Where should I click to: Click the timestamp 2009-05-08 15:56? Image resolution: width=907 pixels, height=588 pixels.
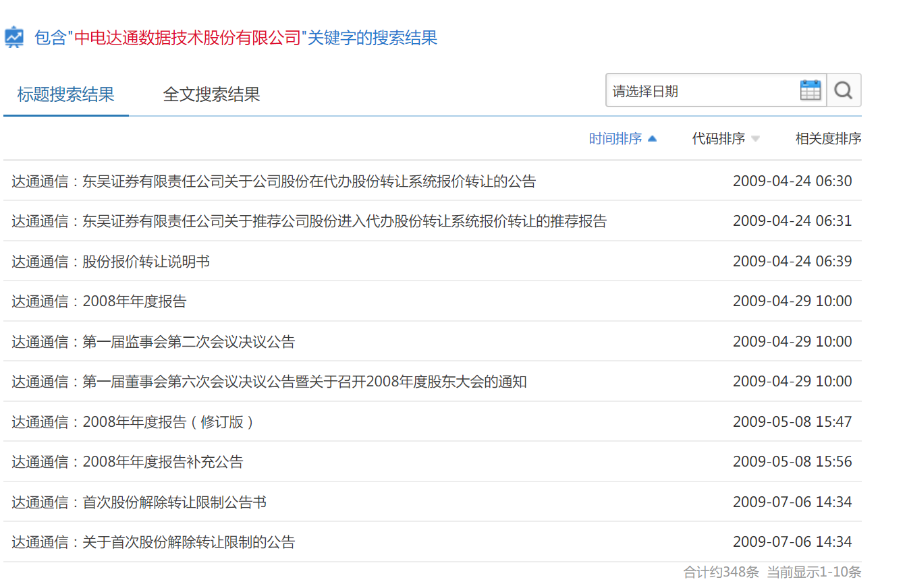[792, 461]
